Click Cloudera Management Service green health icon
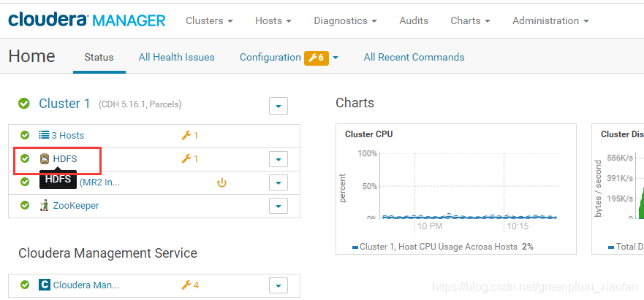Screen dimensions: 644x300 tap(25, 284)
